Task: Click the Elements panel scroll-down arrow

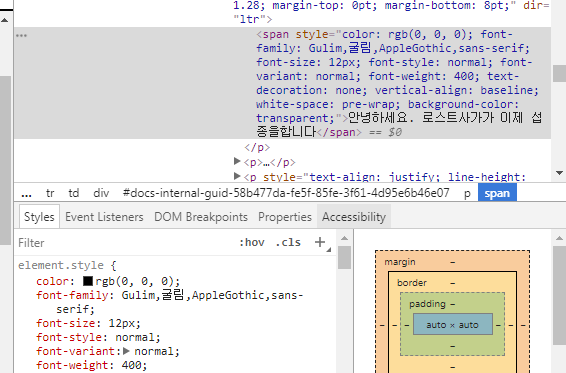Action: tap(559, 173)
